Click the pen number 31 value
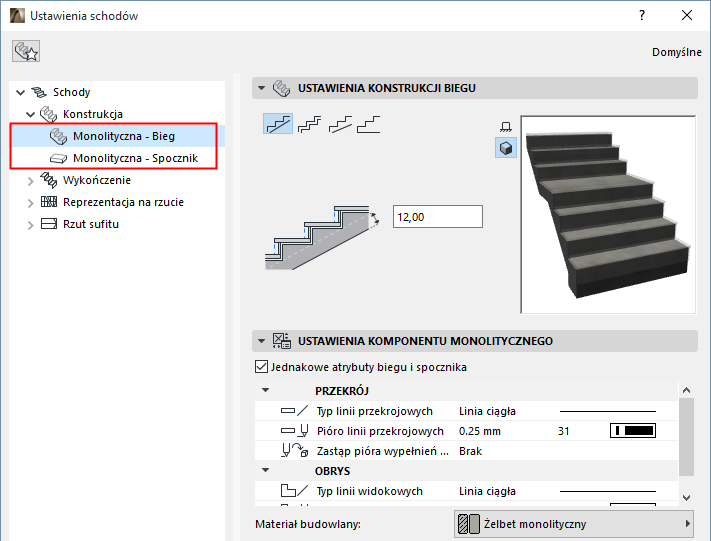 tap(564, 431)
